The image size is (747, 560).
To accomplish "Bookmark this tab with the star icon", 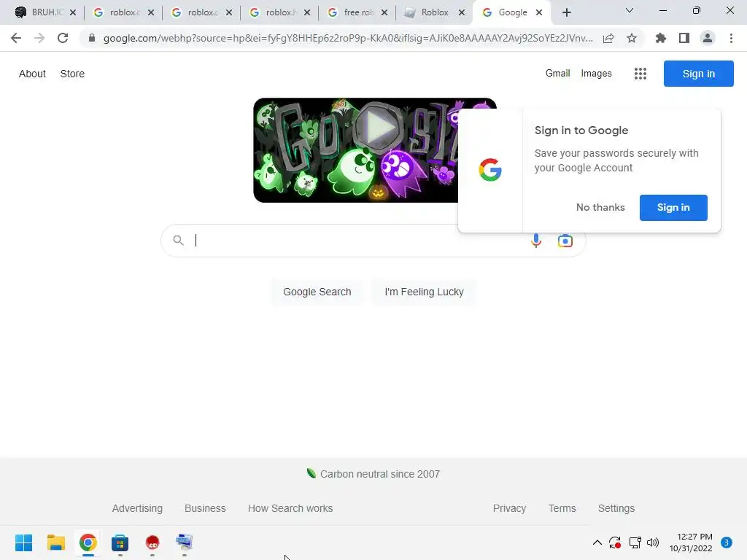I will [x=632, y=38].
